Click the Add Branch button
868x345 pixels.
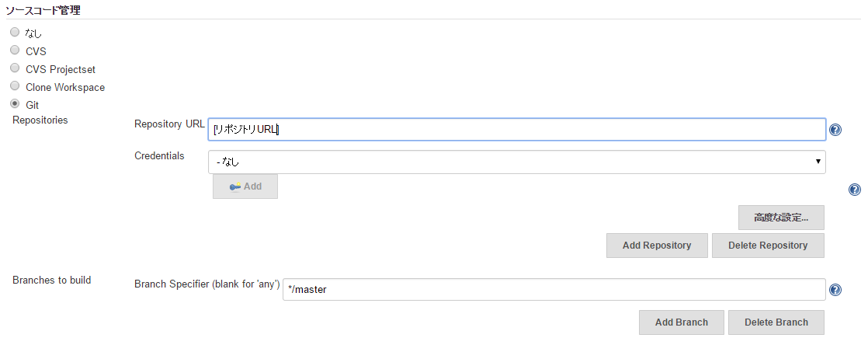pos(681,322)
